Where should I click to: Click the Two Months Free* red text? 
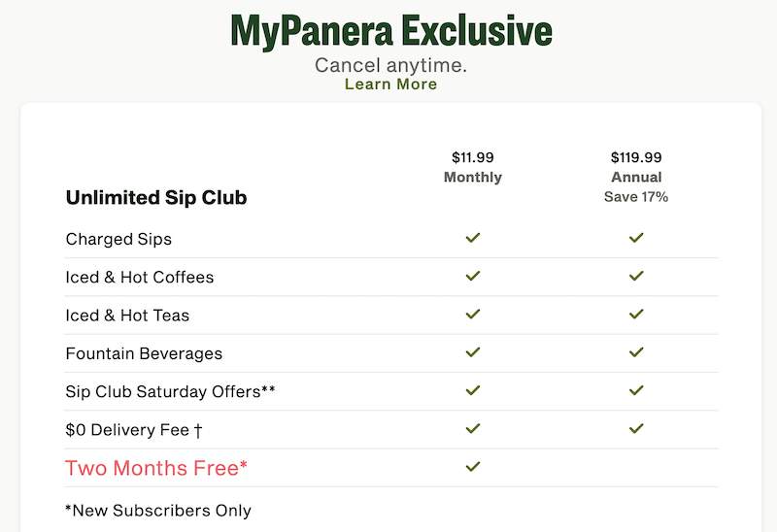[x=156, y=468]
